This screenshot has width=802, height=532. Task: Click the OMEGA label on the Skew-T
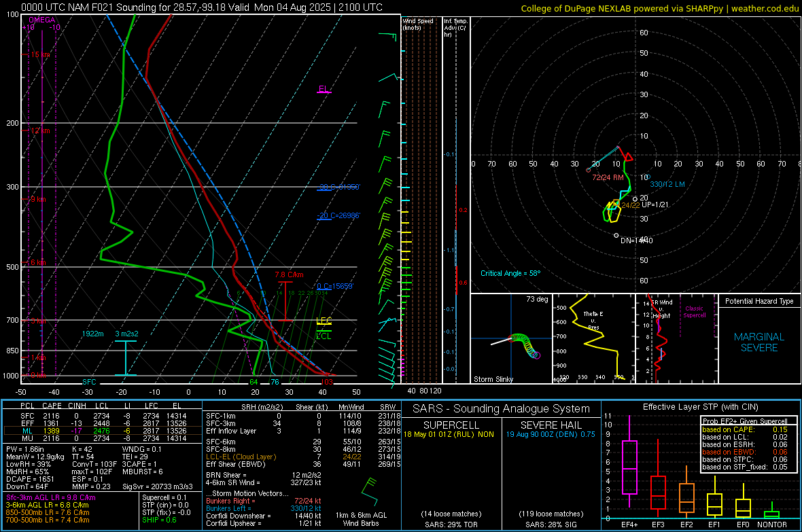click(x=42, y=20)
